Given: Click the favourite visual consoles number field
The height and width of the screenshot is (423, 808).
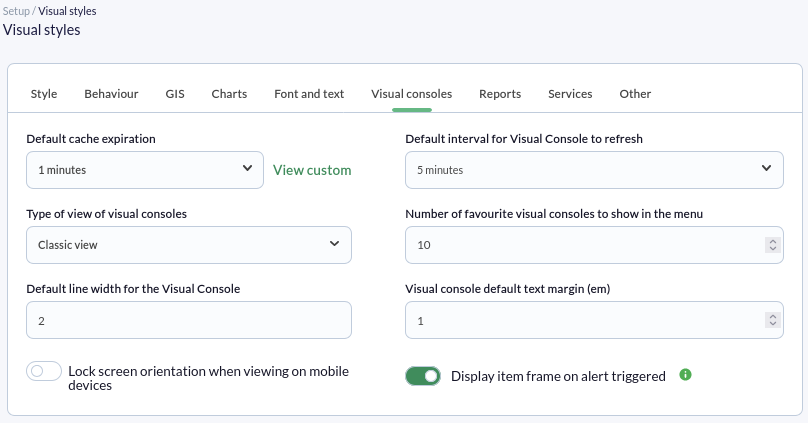Looking at the screenshot, I should click(594, 245).
